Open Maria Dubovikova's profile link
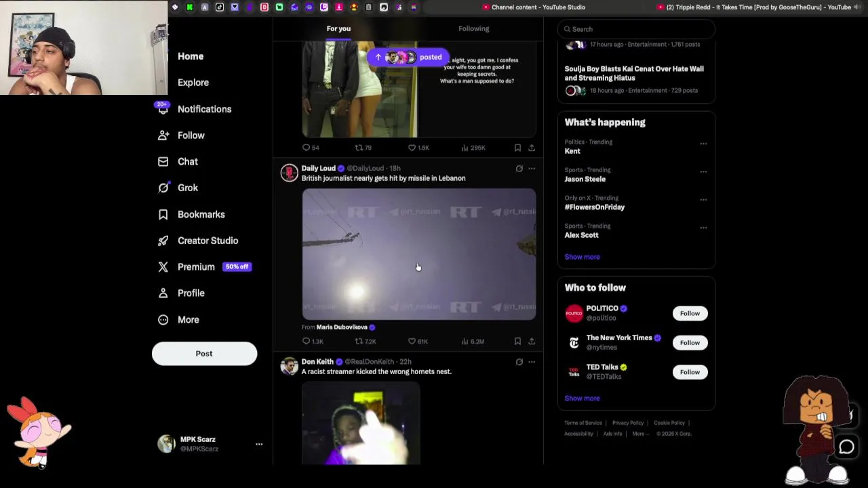Image resolution: width=868 pixels, height=488 pixels. (342, 327)
